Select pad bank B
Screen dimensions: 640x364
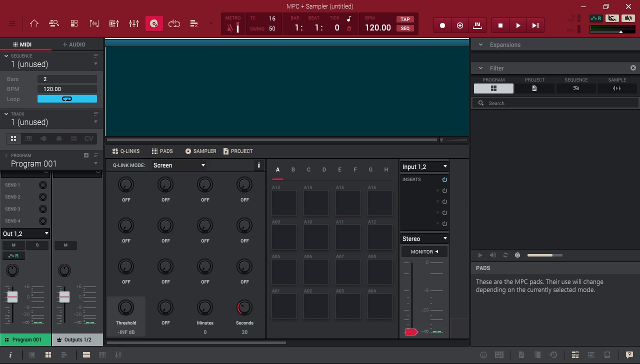click(293, 169)
